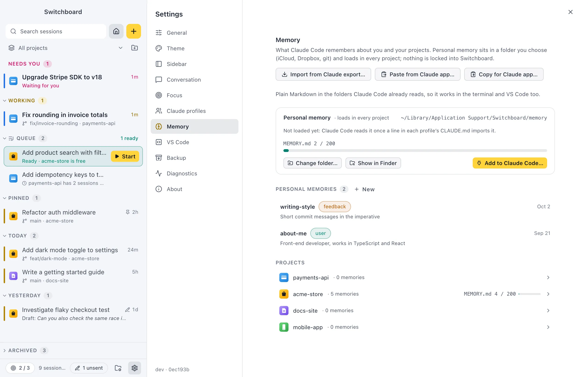Click the pencil icon on Investigate flaky checkout test
The width and height of the screenshot is (588, 377).
pos(127,310)
